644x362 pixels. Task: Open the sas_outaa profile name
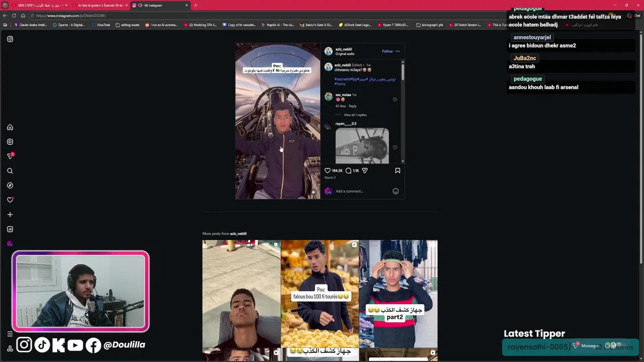(x=343, y=95)
